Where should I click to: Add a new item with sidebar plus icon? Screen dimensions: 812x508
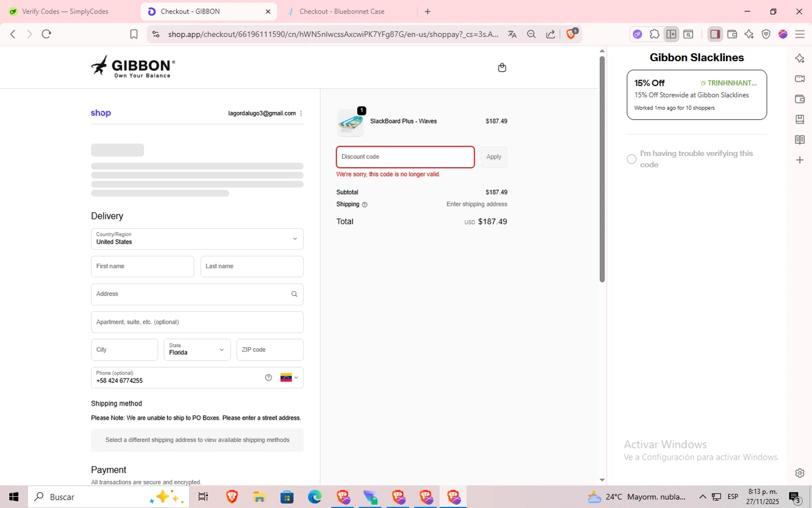tap(800, 160)
